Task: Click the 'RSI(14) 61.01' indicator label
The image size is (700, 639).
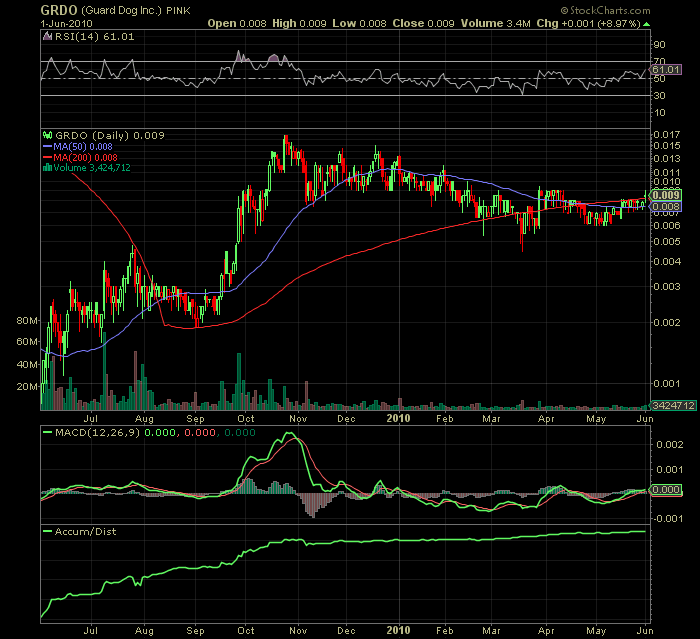Action: pyautogui.click(x=94, y=37)
